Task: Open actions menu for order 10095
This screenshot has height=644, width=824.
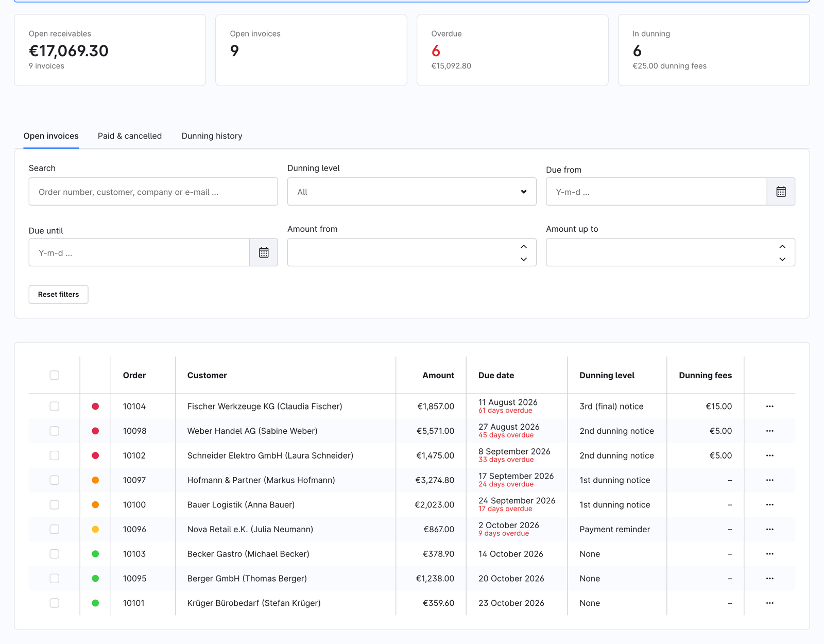Action: pos(769,579)
